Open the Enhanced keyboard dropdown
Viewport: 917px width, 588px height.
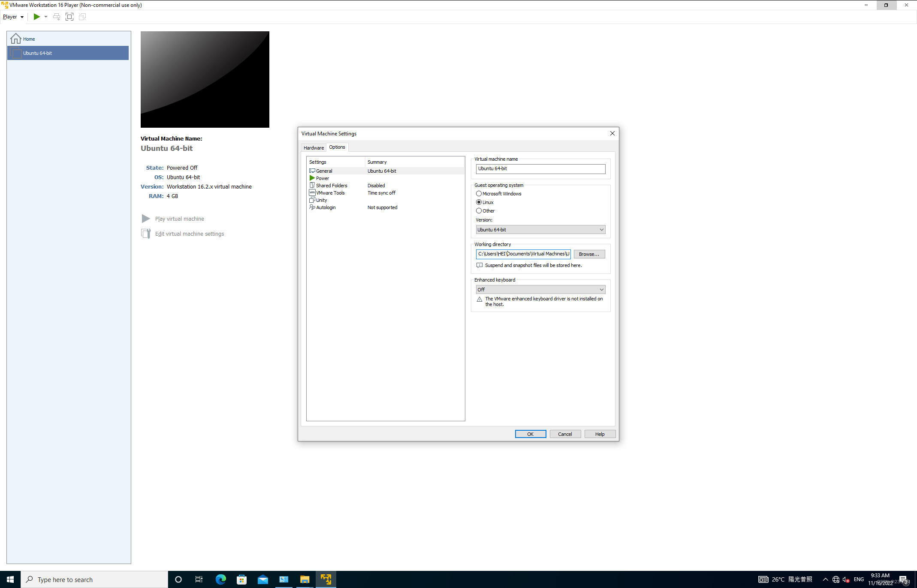pos(540,290)
